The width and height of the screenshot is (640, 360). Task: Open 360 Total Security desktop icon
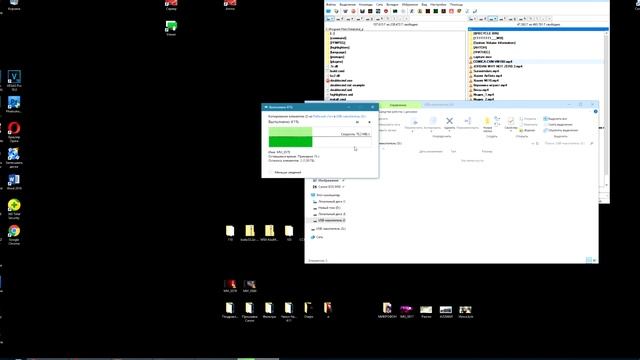[x=14, y=209]
